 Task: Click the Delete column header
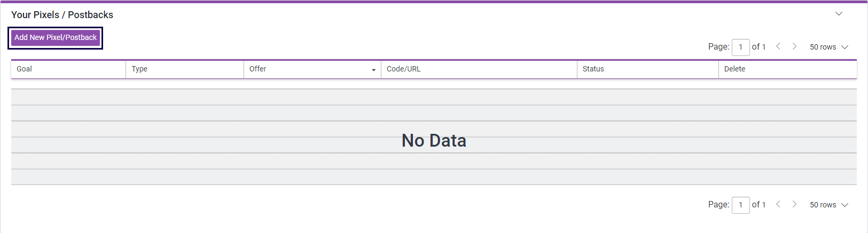point(735,69)
